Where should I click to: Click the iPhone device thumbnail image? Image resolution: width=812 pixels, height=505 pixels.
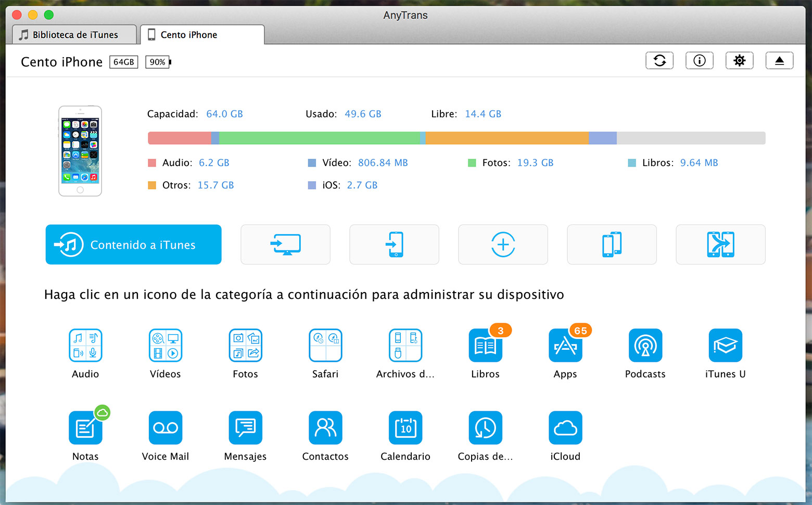(80, 151)
